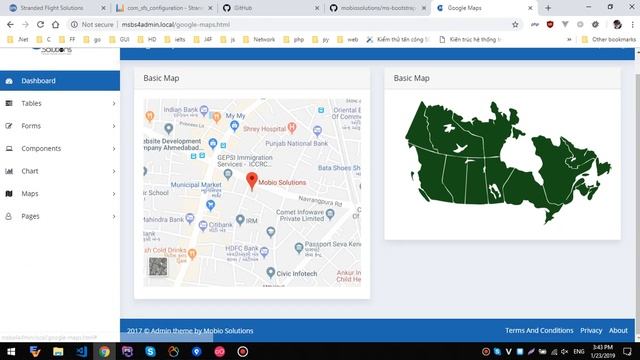Click the red Mobio Solutions map pin
This screenshot has height=360, width=640.
(252, 180)
